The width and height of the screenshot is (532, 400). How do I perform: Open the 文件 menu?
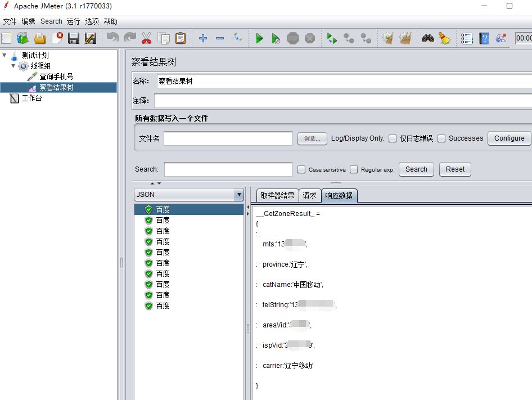(x=10, y=21)
